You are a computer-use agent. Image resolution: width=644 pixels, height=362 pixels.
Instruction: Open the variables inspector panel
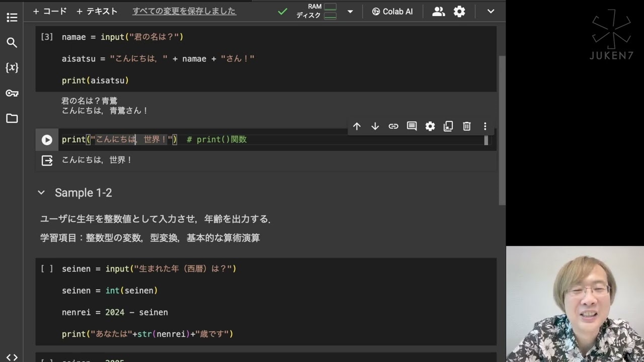click(12, 68)
